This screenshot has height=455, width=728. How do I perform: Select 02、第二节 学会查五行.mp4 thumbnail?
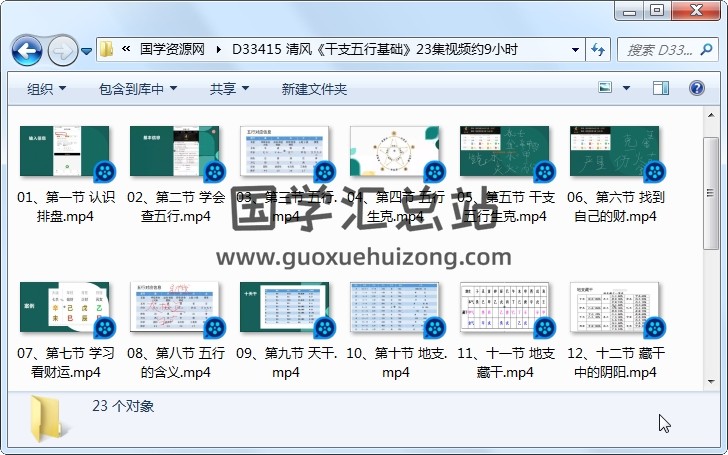[x=175, y=151]
